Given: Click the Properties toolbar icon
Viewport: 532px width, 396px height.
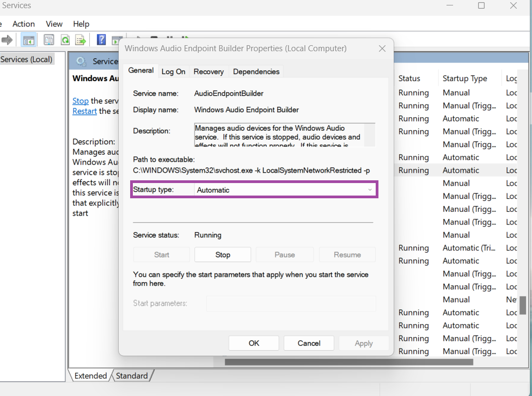Looking at the screenshot, I should click(49, 40).
